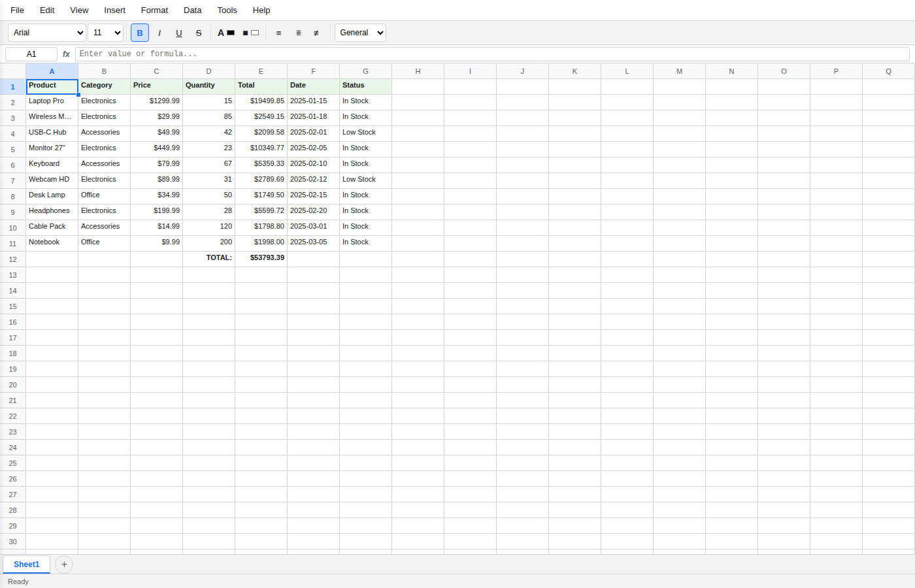Screen dimensions: 915x588
Task: Select Keyboard's Accessories category cell
Action: [x=105, y=165]
